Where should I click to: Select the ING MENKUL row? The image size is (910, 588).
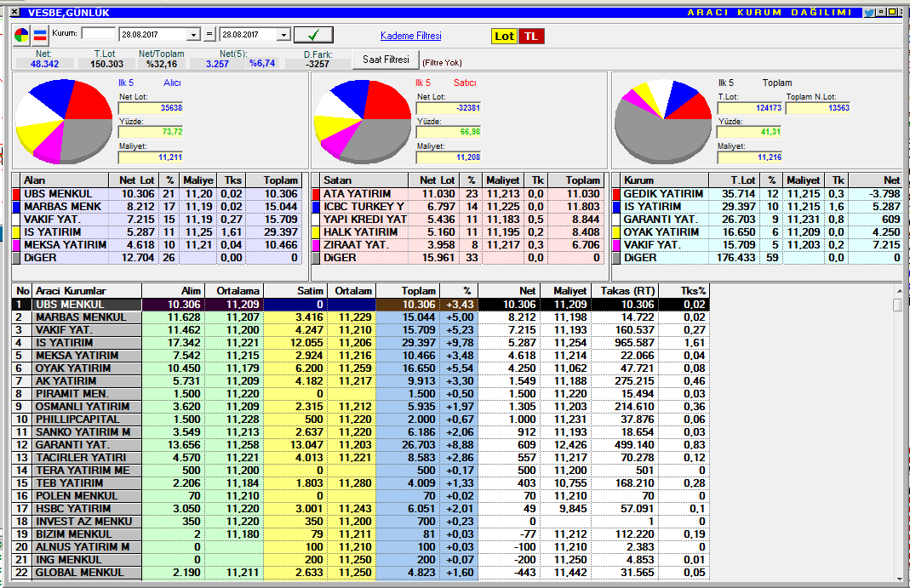(360, 560)
